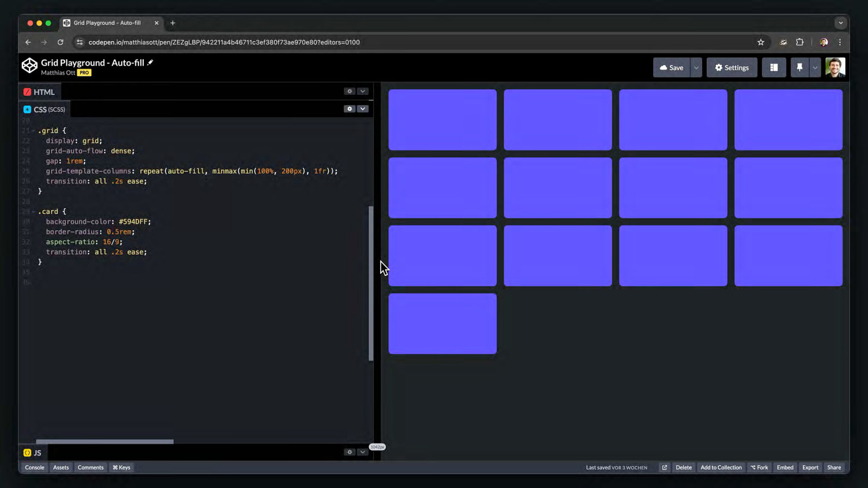Viewport: 868px width, 488px height.
Task: Open JS editor settings gear
Action: click(349, 452)
